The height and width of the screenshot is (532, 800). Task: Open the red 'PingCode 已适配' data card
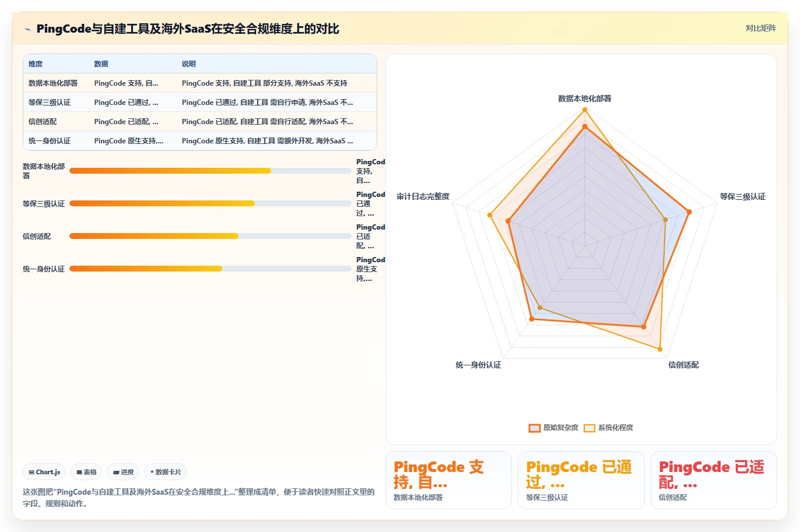pyautogui.click(x=714, y=480)
